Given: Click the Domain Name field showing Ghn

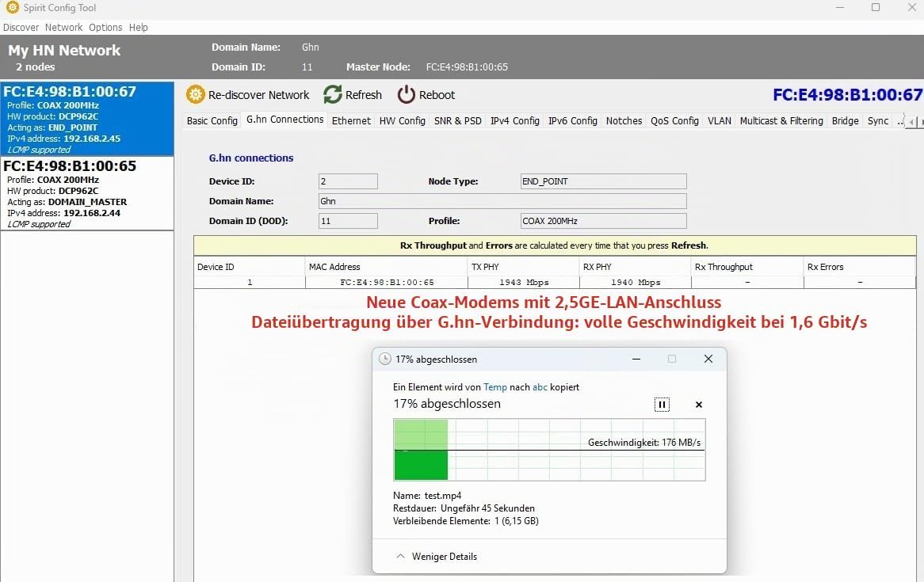Looking at the screenshot, I should pyautogui.click(x=502, y=201).
